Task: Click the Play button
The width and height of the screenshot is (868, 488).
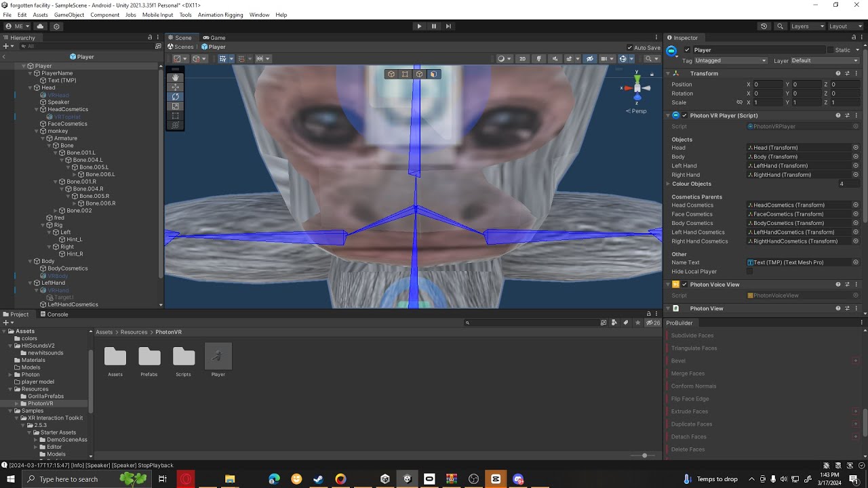Action: 419,26
